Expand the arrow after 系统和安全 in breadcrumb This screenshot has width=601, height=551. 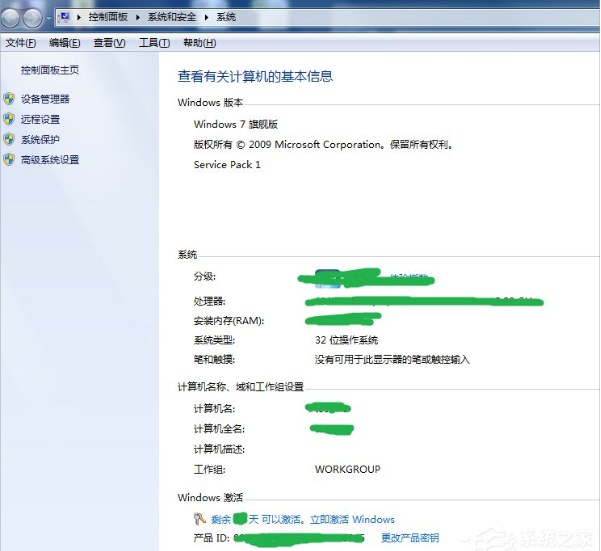[207, 18]
